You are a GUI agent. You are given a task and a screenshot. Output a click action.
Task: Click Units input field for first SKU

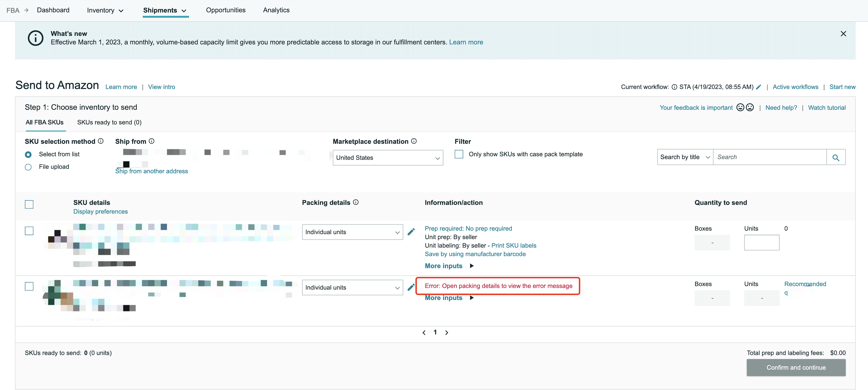tap(761, 242)
